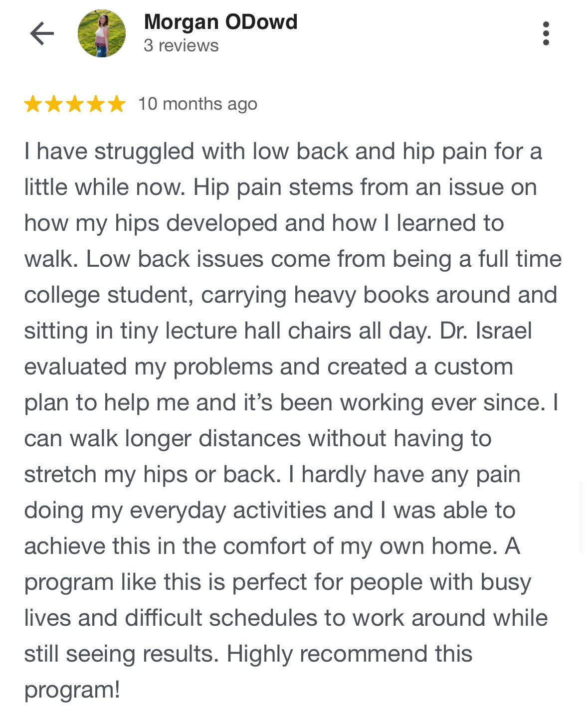Go back using the left arrow
This screenshot has width=588, height=710.
[42, 34]
